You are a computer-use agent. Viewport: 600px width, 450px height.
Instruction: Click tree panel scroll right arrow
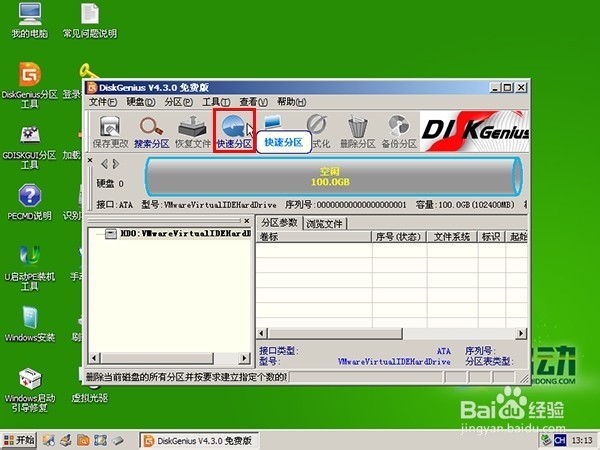[244, 358]
